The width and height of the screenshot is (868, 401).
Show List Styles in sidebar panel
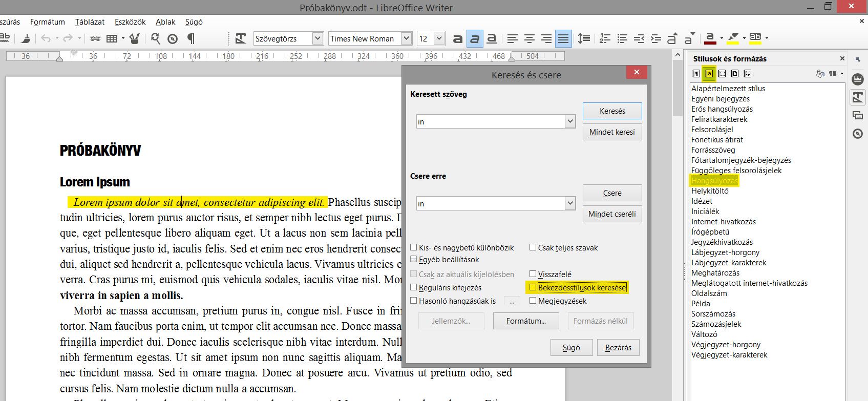coord(748,74)
